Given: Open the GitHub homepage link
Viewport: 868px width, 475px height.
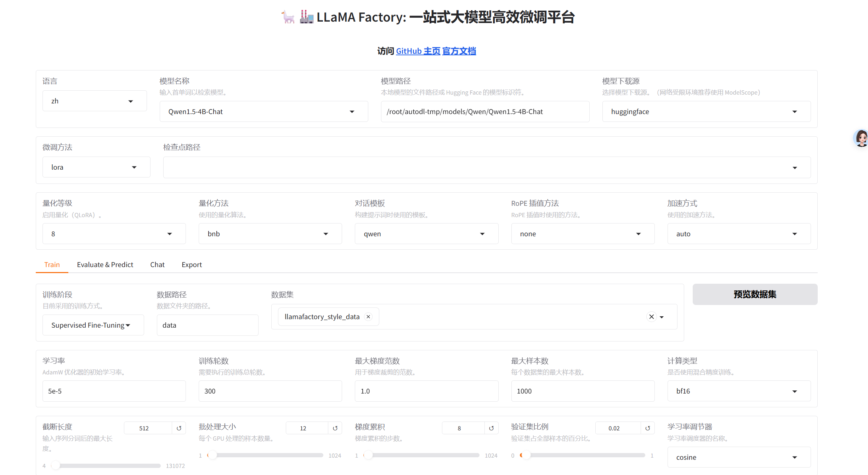Looking at the screenshot, I should [418, 51].
